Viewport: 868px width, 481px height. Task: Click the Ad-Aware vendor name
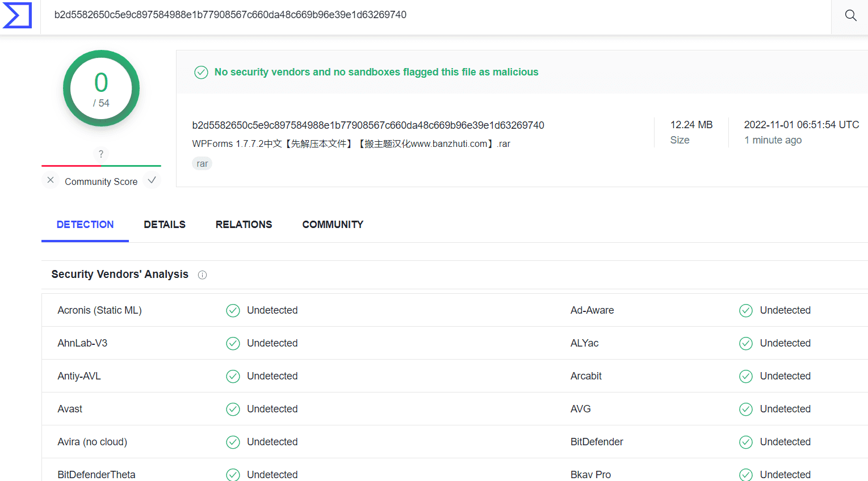(592, 310)
